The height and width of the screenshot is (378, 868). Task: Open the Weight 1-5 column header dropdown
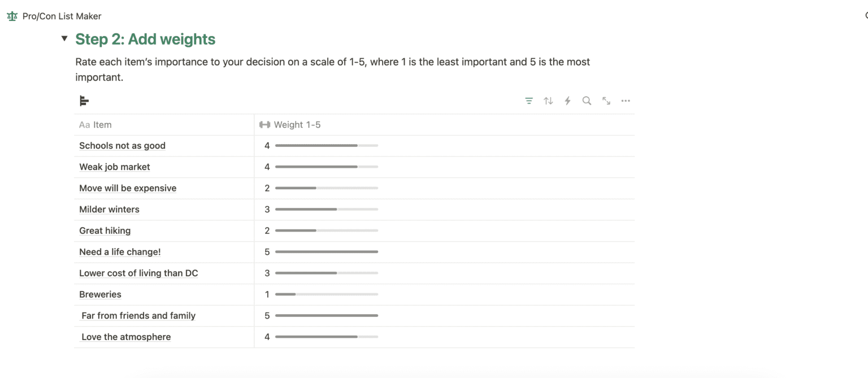pyautogui.click(x=297, y=124)
